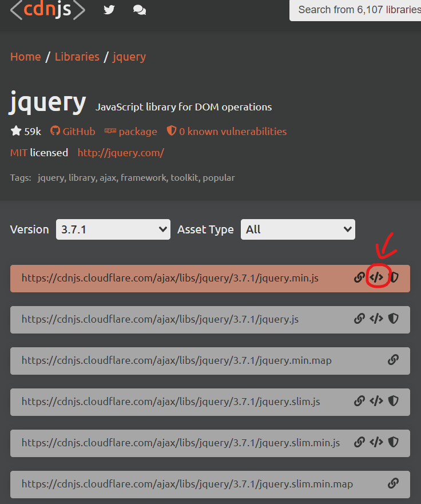The height and width of the screenshot is (504, 421).
Task: Visit the http://jquery.com/ homepage link
Action: pyautogui.click(x=121, y=153)
